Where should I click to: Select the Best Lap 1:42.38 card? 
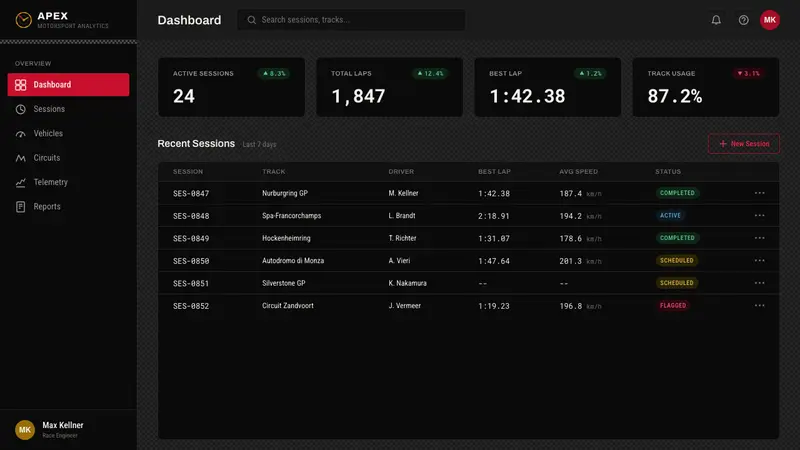tap(547, 87)
